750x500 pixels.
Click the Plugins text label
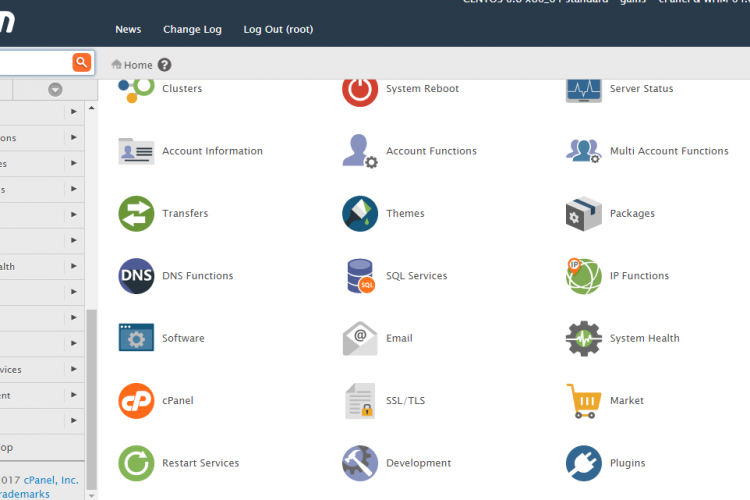tap(628, 463)
